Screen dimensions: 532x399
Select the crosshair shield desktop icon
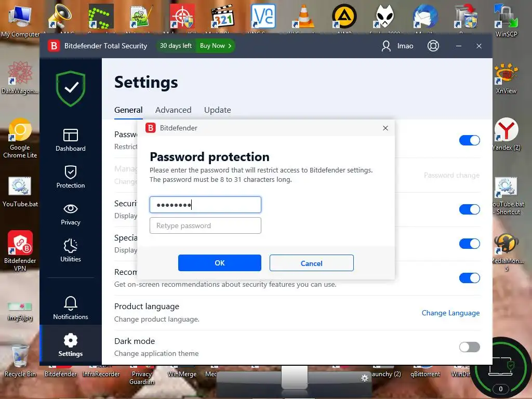tap(182, 16)
